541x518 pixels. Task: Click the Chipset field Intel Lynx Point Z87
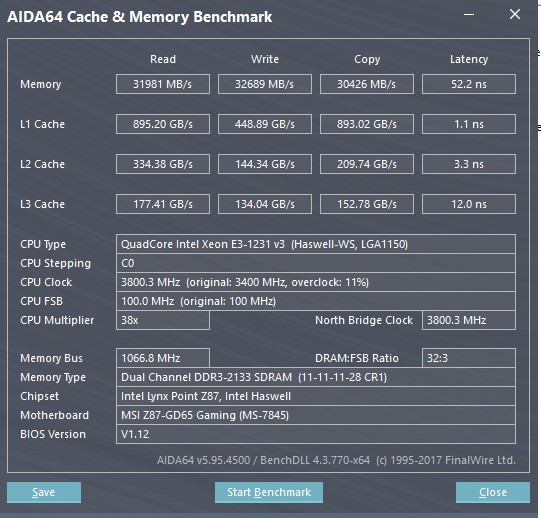click(316, 396)
